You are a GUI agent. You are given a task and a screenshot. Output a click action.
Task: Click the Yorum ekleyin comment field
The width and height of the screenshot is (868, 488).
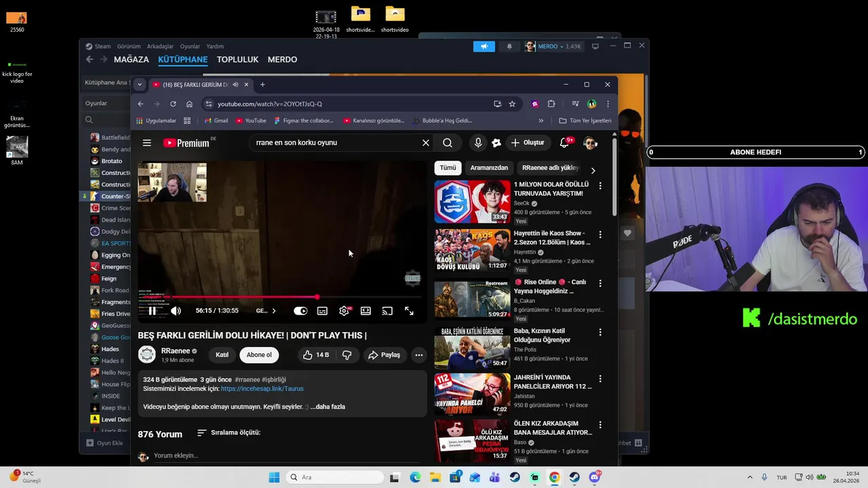tap(285, 455)
